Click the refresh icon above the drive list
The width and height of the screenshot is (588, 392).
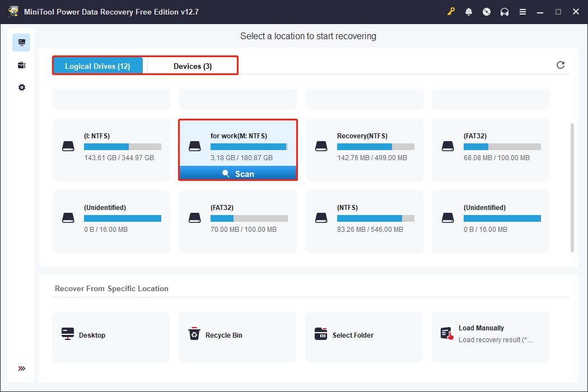[x=561, y=65]
